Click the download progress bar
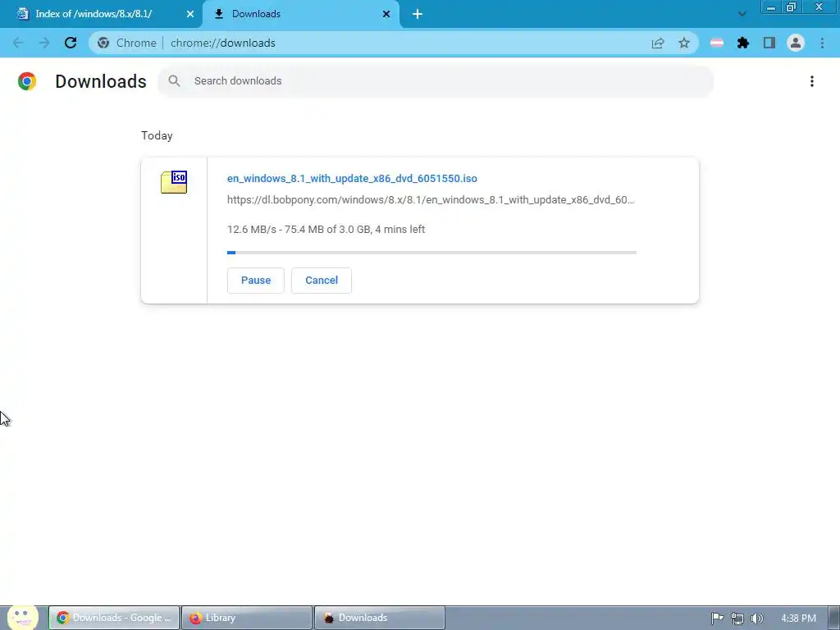This screenshot has width=840, height=630. click(431, 253)
